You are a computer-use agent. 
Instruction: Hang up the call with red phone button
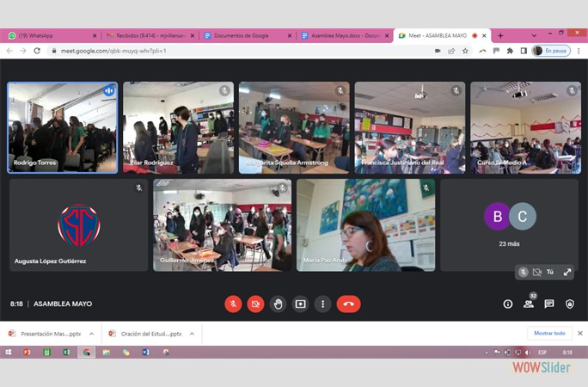[348, 304]
